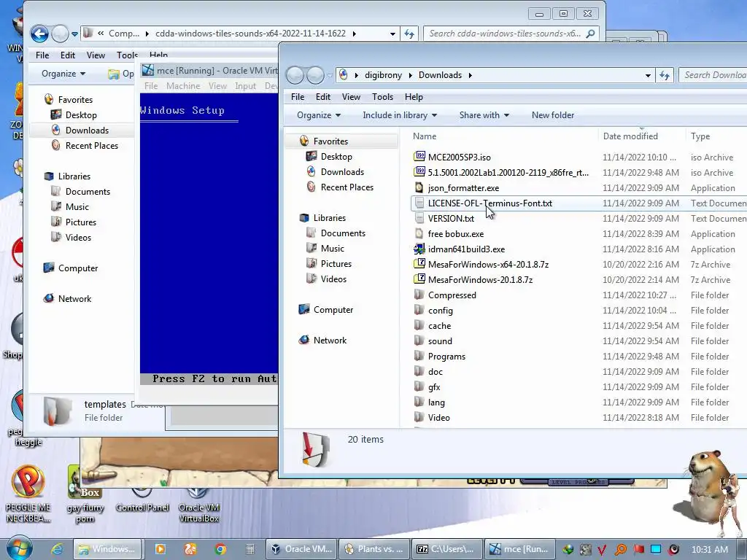Viewport: 747px width, 560px height.
Task: Open Windows Media Player taskbar icon
Action: point(160,549)
